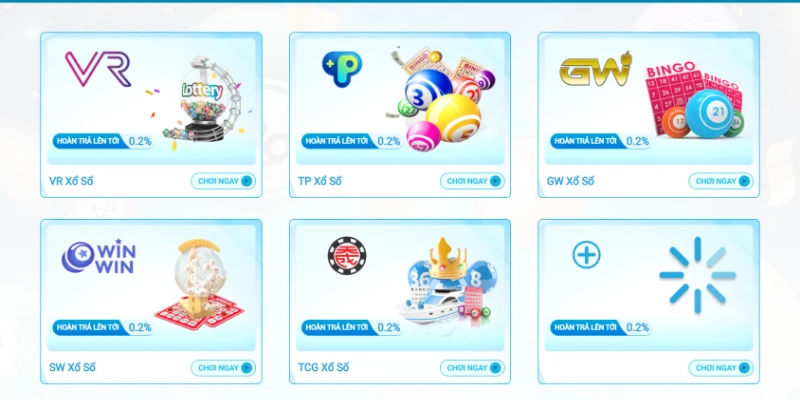Click the HOÀN TRẢ LÊN TỚI 0.2% badge in SW card

[x=103, y=328]
